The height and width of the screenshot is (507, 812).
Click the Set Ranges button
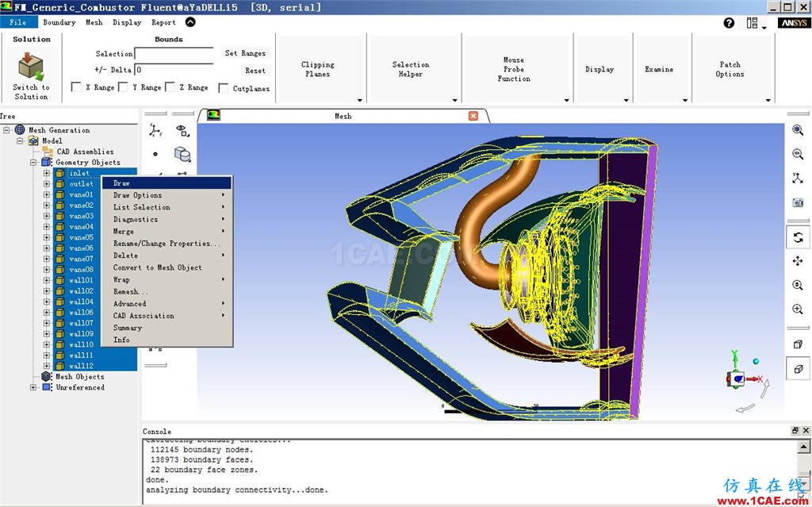(x=245, y=53)
